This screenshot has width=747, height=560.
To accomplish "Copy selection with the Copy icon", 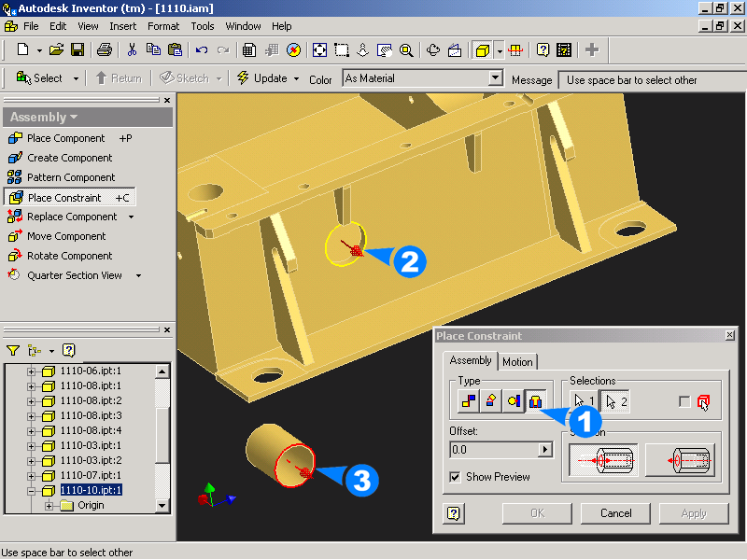I will tap(153, 49).
